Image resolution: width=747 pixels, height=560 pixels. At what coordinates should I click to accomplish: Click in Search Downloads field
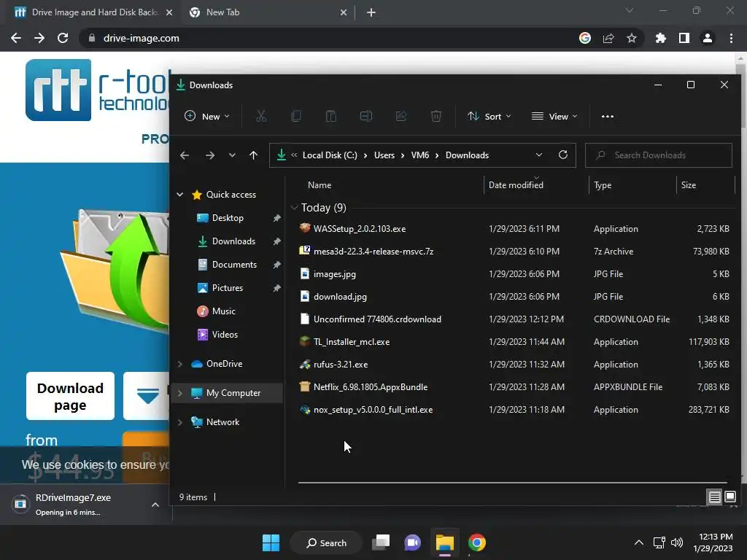(x=659, y=155)
